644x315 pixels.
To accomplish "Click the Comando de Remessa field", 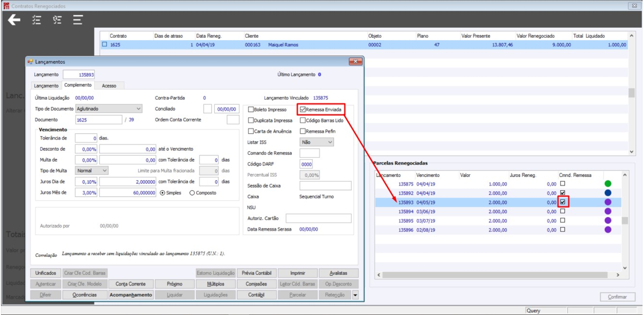I will point(309,153).
